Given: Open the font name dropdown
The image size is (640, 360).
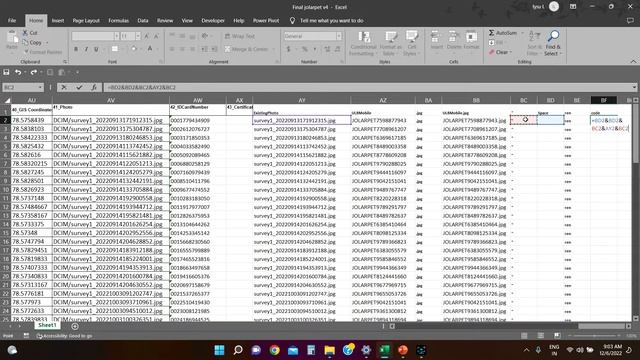Looking at the screenshot, I should (x=116, y=36).
